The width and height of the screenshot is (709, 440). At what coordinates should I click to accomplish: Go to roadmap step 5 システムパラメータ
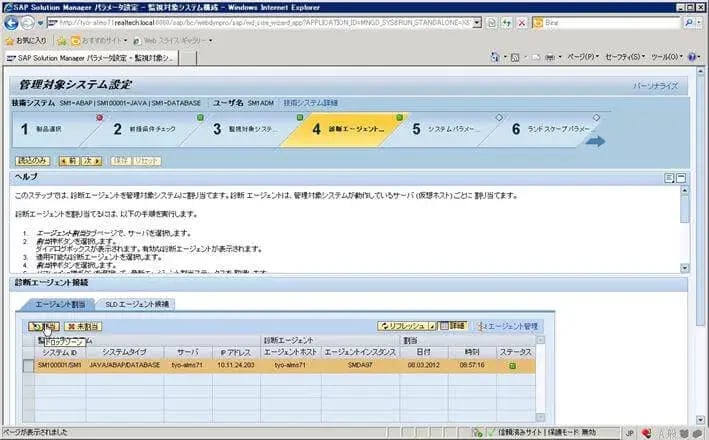444,129
